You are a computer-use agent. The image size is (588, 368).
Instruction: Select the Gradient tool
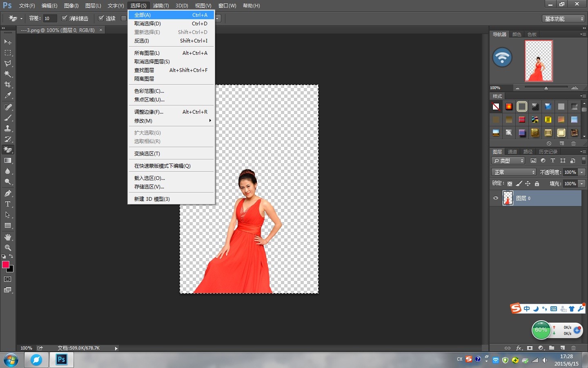[x=8, y=160]
